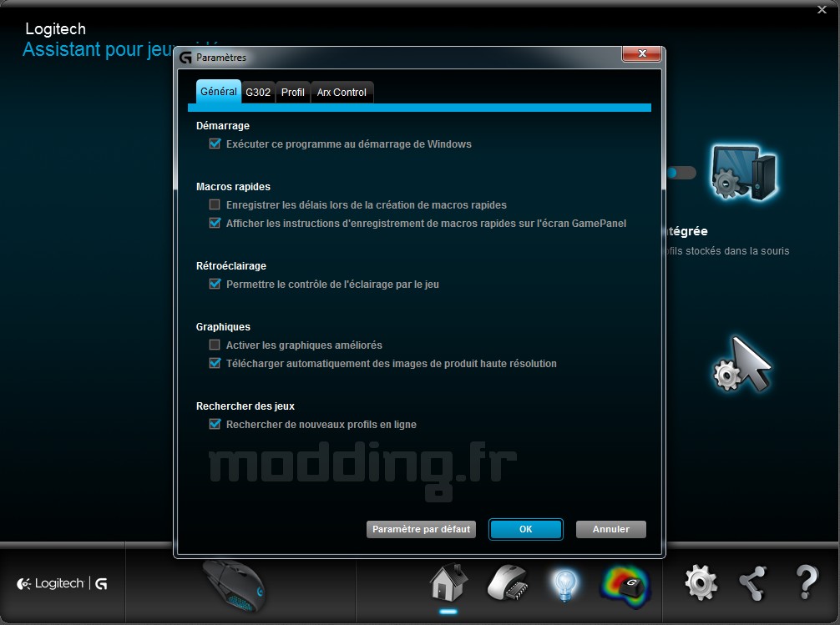Click the Démarrage section heading

pos(223,126)
